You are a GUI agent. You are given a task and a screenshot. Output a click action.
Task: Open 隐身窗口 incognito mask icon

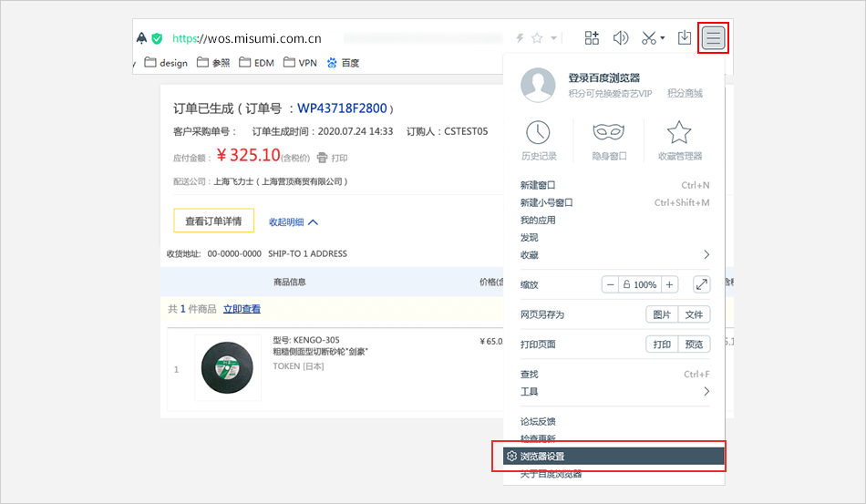pyautogui.click(x=608, y=133)
